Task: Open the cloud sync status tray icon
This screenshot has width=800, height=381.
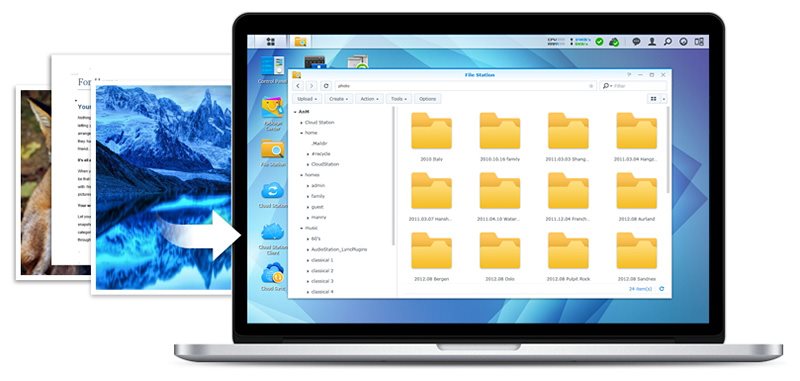Action: 614,42
